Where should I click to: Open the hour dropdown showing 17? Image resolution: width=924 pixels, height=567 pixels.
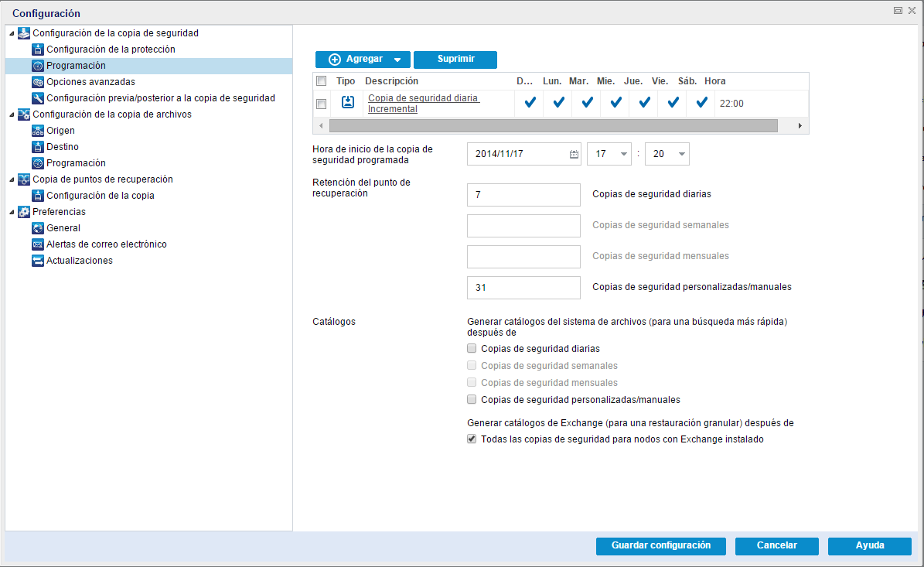coord(620,153)
